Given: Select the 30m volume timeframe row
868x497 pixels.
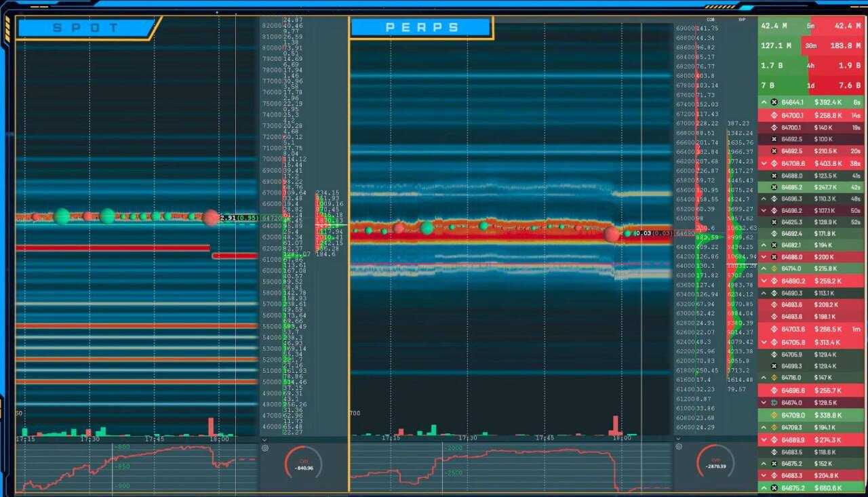Looking at the screenshot, I should [812, 45].
